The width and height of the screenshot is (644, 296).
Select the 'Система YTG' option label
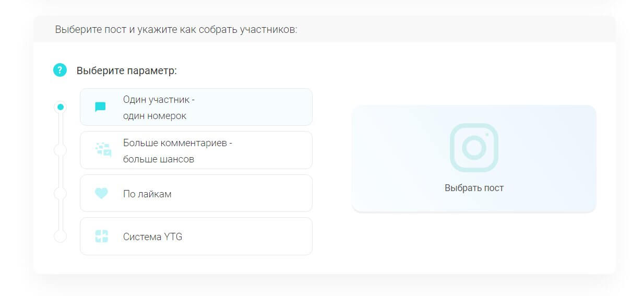pyautogui.click(x=152, y=237)
